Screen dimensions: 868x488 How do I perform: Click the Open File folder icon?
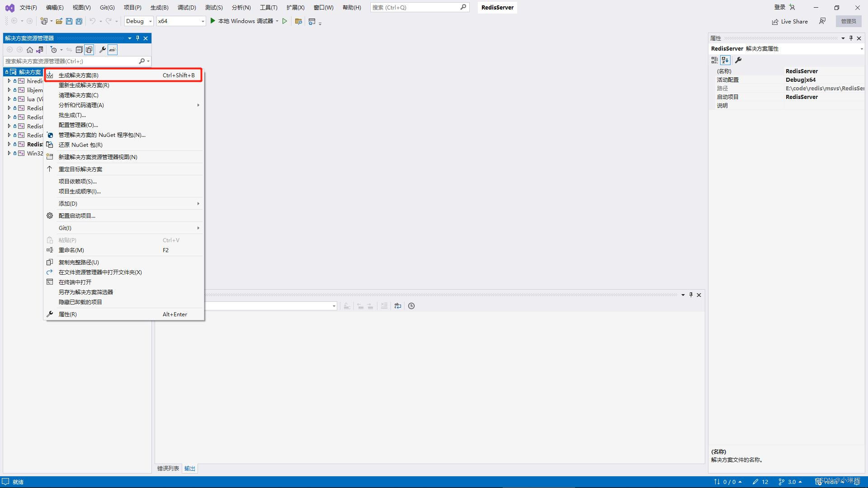coord(59,21)
